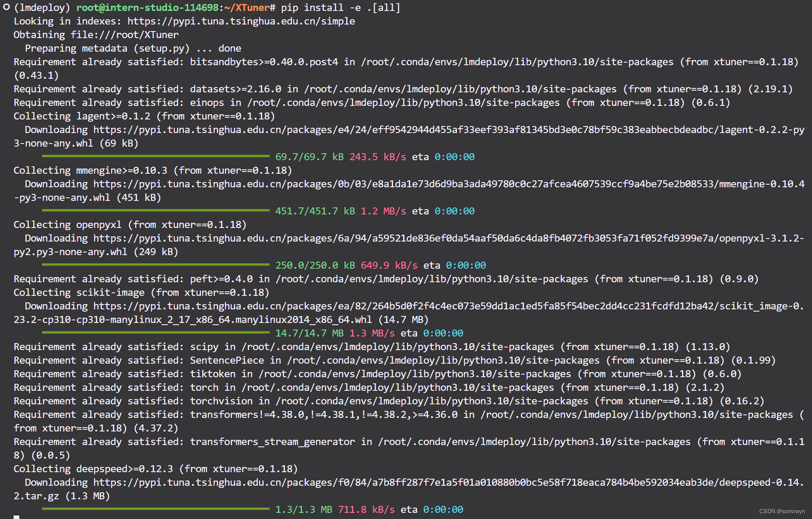Click the 'torch' requirement line version (2.1.2)

tap(705, 388)
